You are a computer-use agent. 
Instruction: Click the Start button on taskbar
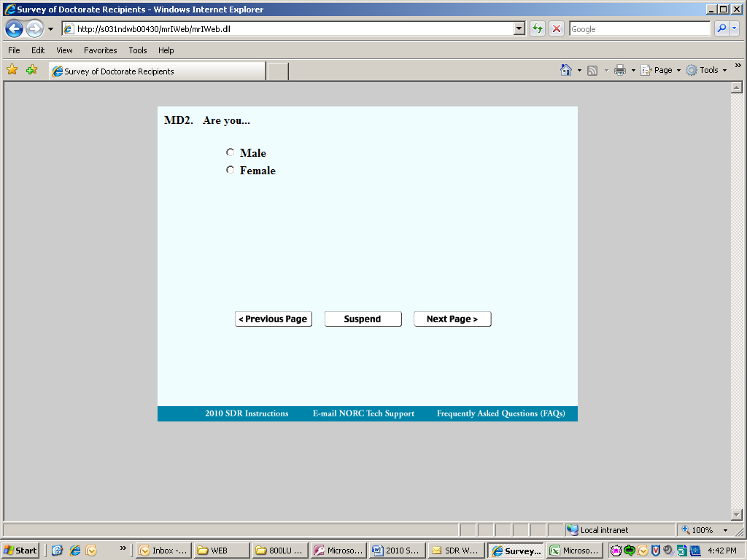click(x=20, y=551)
